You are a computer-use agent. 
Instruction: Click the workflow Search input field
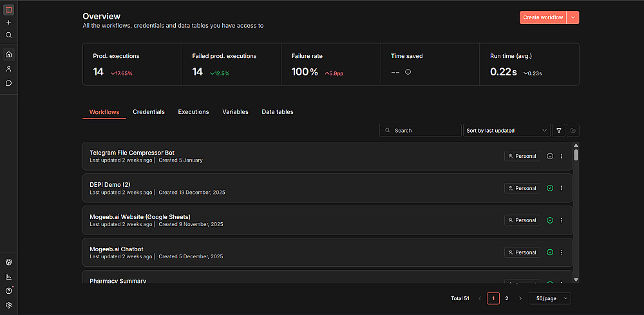tap(421, 130)
